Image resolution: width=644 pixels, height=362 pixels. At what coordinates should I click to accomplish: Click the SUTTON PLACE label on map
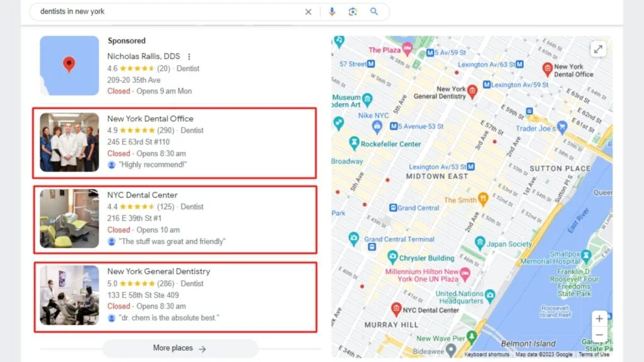pyautogui.click(x=560, y=168)
